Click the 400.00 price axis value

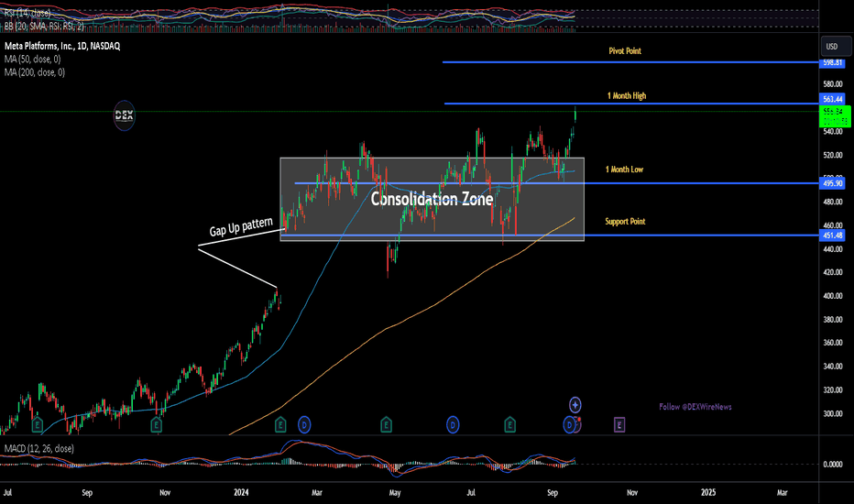(x=833, y=296)
